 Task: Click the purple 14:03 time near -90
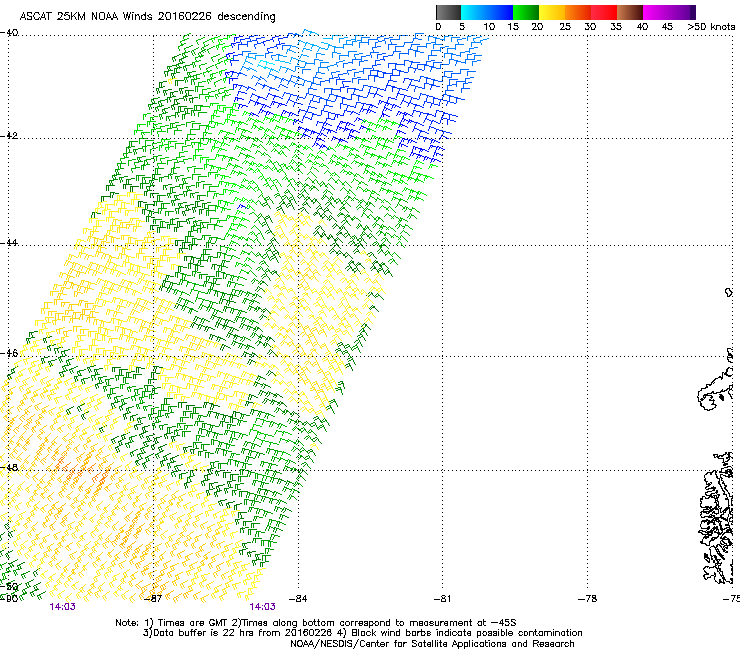[x=62, y=607]
